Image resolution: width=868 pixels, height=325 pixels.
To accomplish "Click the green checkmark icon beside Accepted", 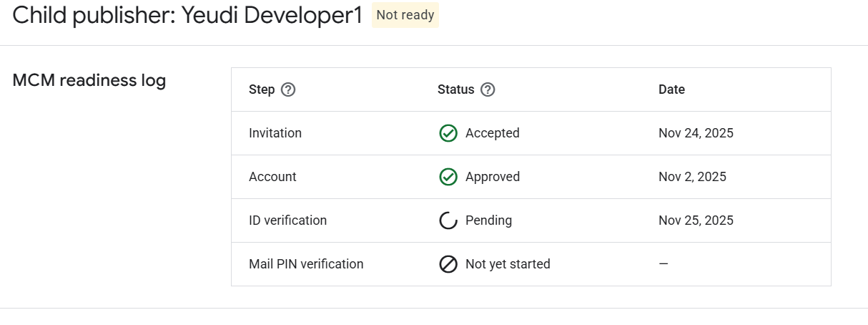I will coord(448,133).
